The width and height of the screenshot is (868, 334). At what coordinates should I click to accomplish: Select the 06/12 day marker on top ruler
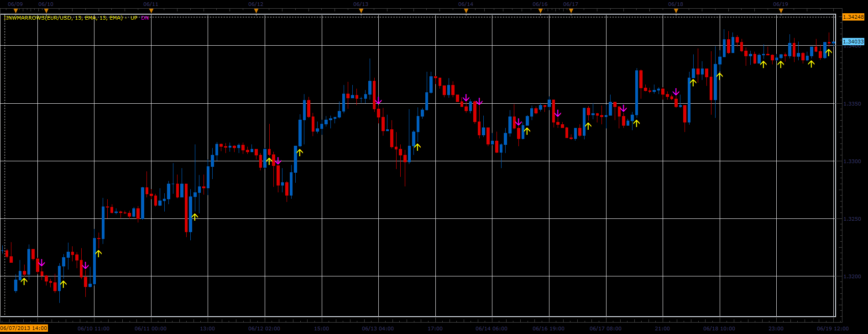(x=256, y=11)
